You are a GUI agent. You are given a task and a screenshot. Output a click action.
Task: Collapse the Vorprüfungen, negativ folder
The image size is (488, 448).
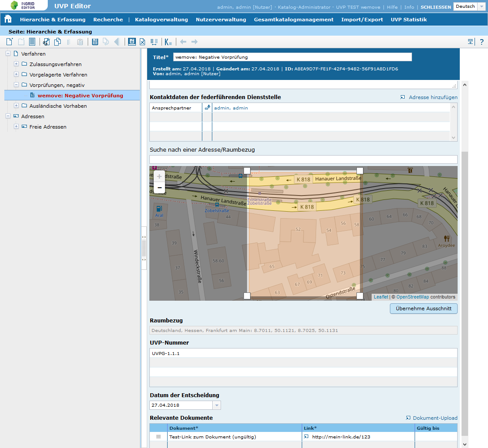tap(16, 85)
